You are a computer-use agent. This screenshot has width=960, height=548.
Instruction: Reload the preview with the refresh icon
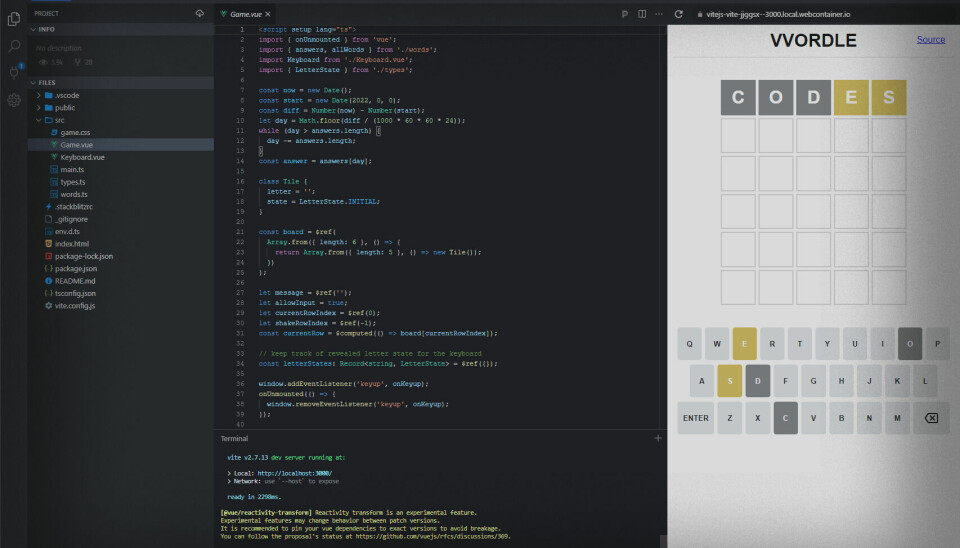click(678, 14)
